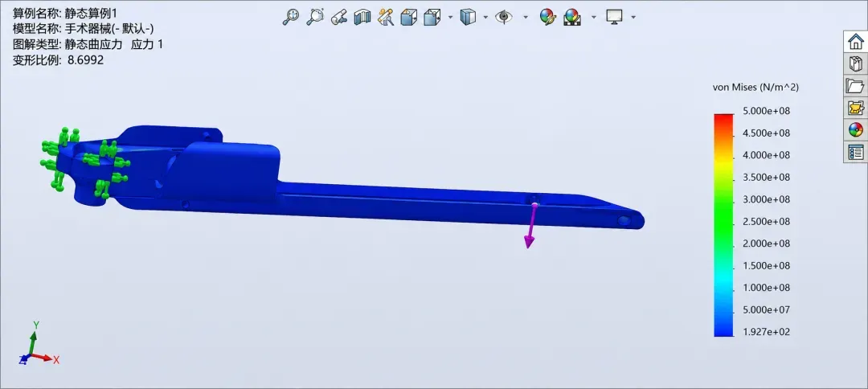Select the purple force arrow on the arm

[531, 227]
